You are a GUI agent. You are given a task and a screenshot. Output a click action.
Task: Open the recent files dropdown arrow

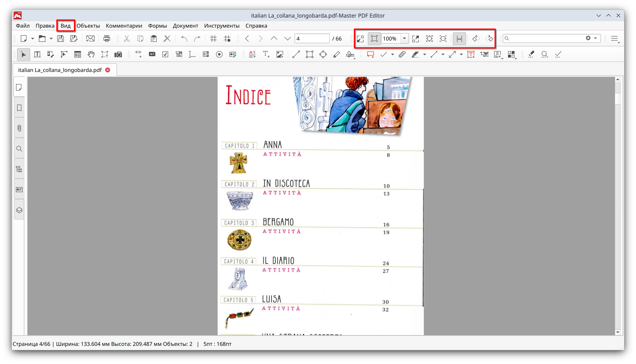coord(51,39)
